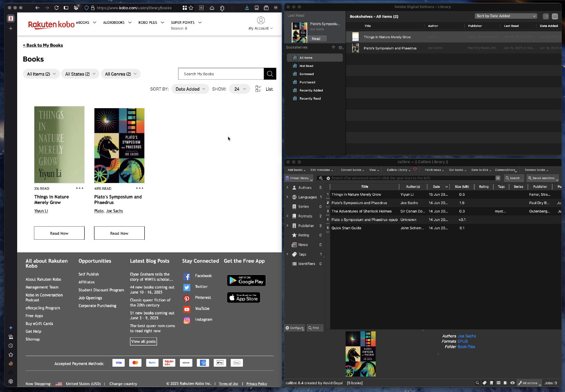Click the Facebook icon in the footer
This screenshot has width=565, height=392.
pos(187,276)
